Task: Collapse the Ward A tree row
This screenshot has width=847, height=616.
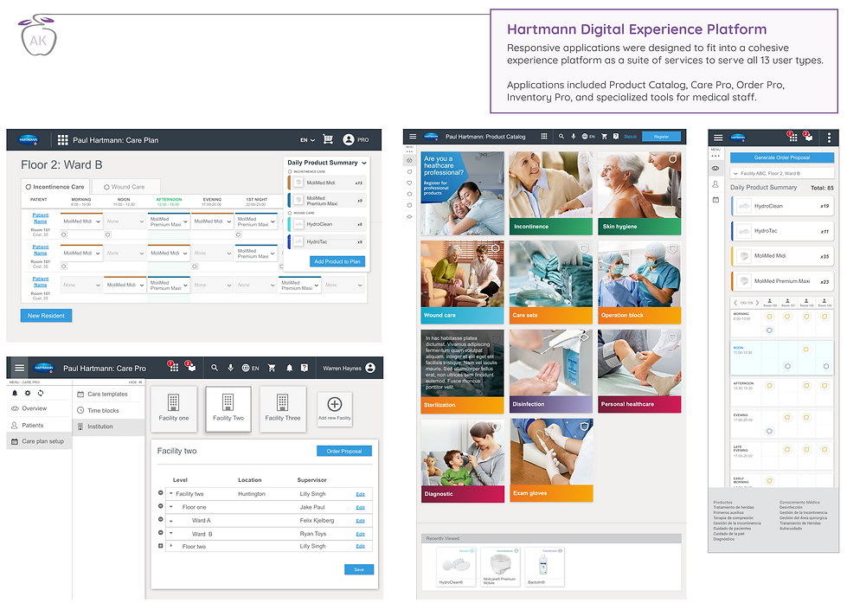Action: 171,521
